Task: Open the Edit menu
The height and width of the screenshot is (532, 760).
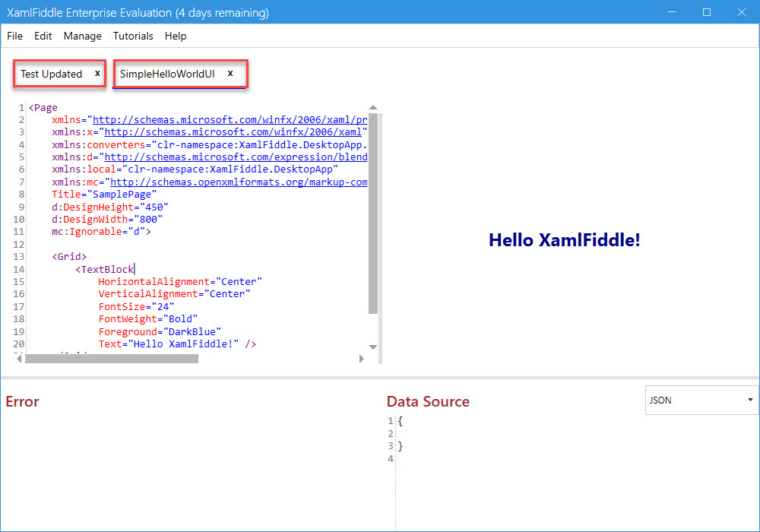Action: [43, 36]
